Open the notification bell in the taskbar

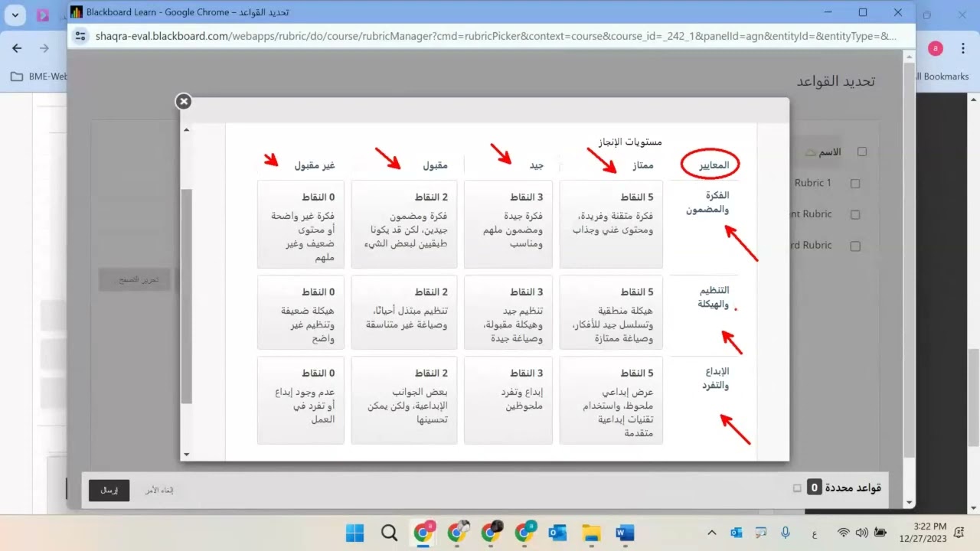(x=959, y=533)
